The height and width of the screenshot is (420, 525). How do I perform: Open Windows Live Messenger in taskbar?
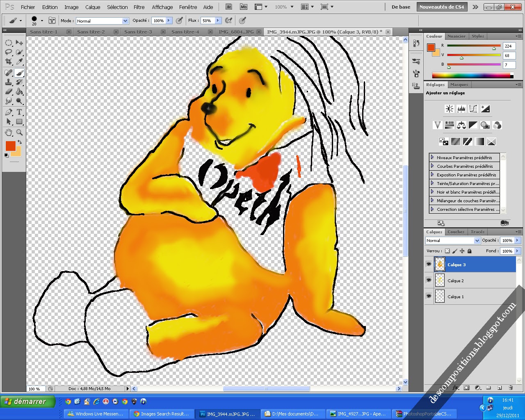pos(96,414)
